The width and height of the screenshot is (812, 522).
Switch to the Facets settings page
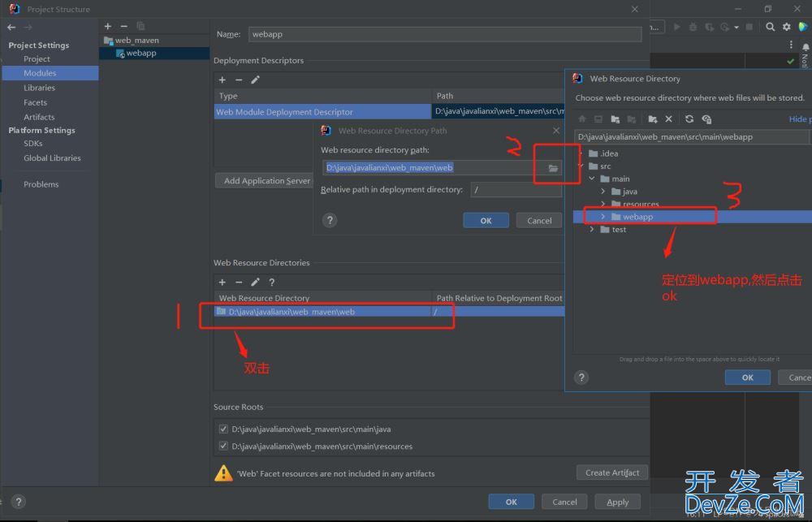click(x=35, y=102)
